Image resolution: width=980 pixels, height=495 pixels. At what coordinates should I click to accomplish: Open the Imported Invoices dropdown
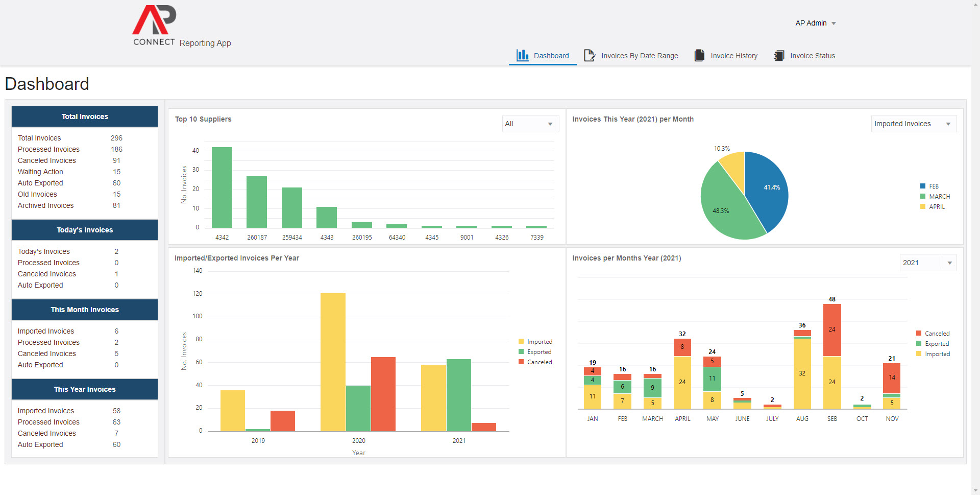pyautogui.click(x=913, y=124)
